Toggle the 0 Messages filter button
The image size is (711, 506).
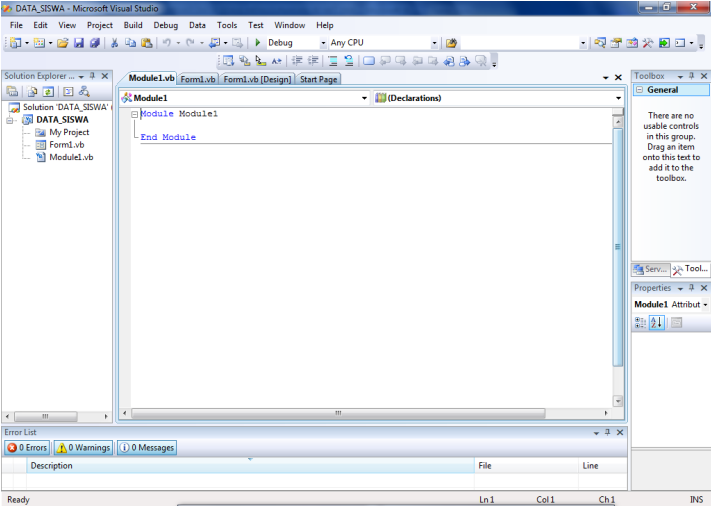[x=147, y=448]
